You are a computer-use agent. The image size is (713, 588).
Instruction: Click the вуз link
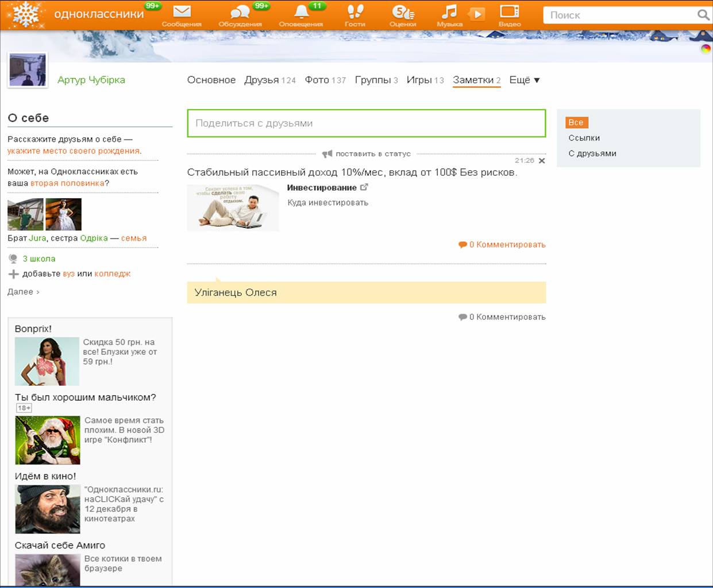point(69,274)
